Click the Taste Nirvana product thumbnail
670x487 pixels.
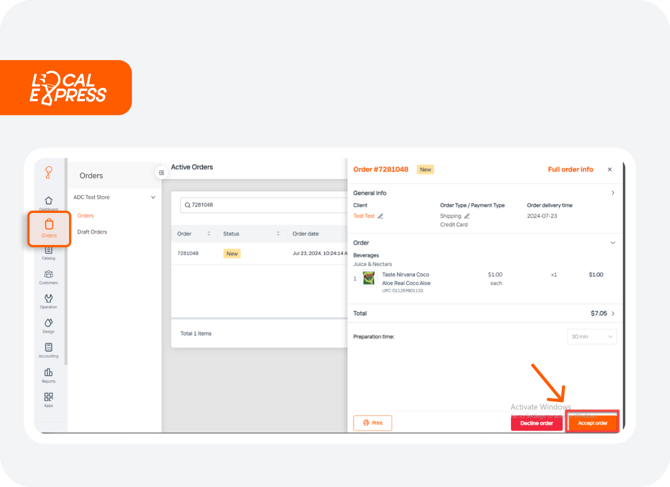coord(369,278)
